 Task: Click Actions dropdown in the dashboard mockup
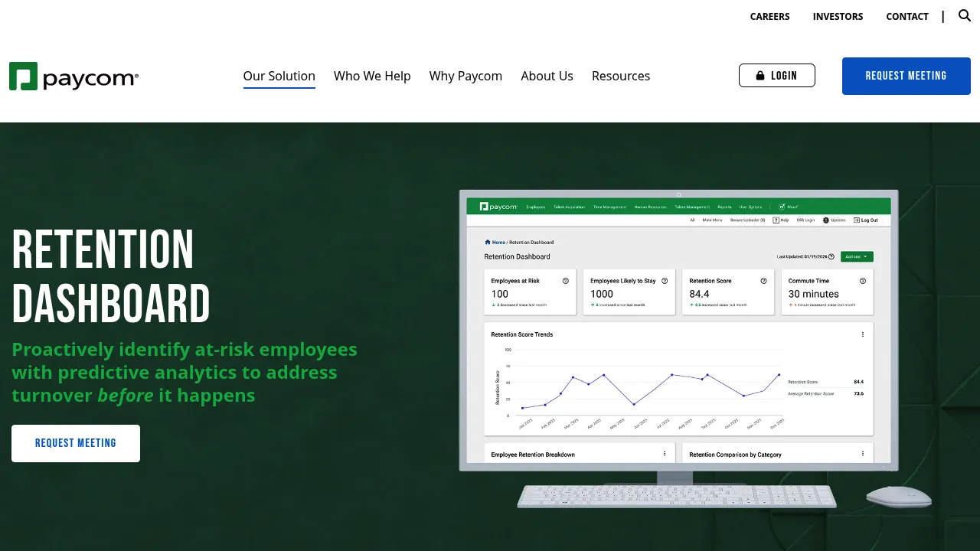point(857,257)
